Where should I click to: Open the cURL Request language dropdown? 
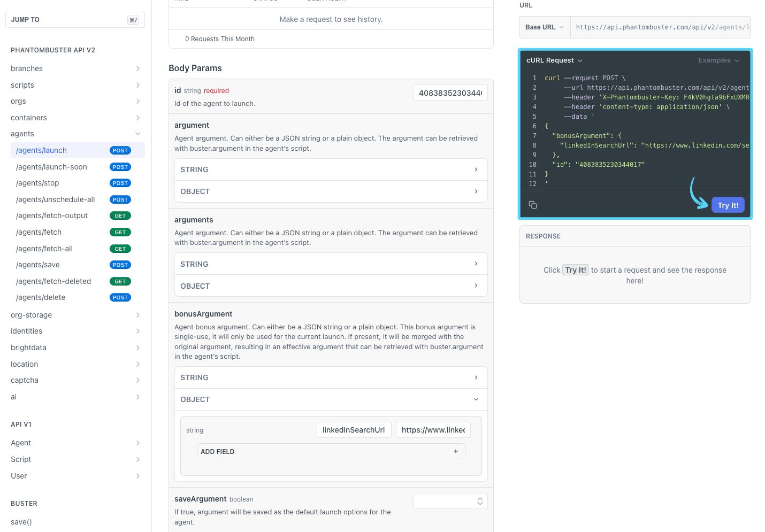(554, 60)
